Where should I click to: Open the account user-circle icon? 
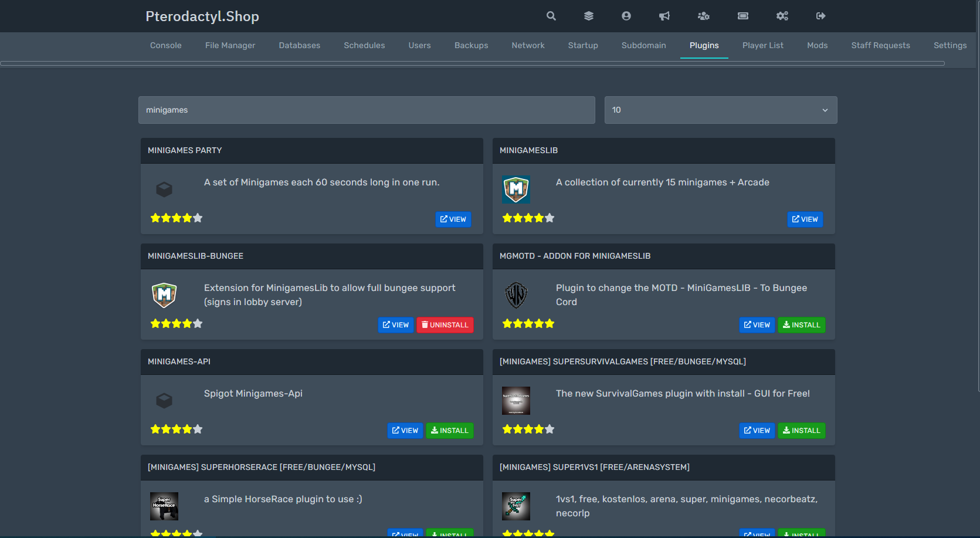tap(626, 16)
